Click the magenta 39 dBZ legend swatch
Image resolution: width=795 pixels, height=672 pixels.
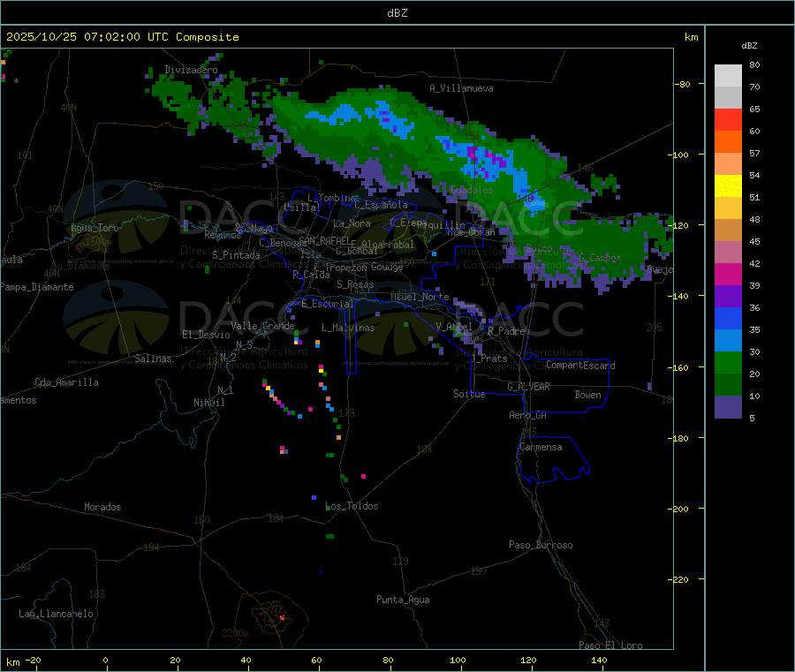[728, 274]
